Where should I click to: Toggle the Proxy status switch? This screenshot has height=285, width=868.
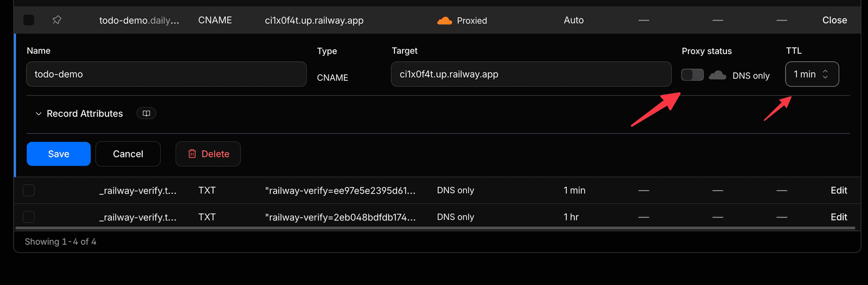[x=693, y=75]
